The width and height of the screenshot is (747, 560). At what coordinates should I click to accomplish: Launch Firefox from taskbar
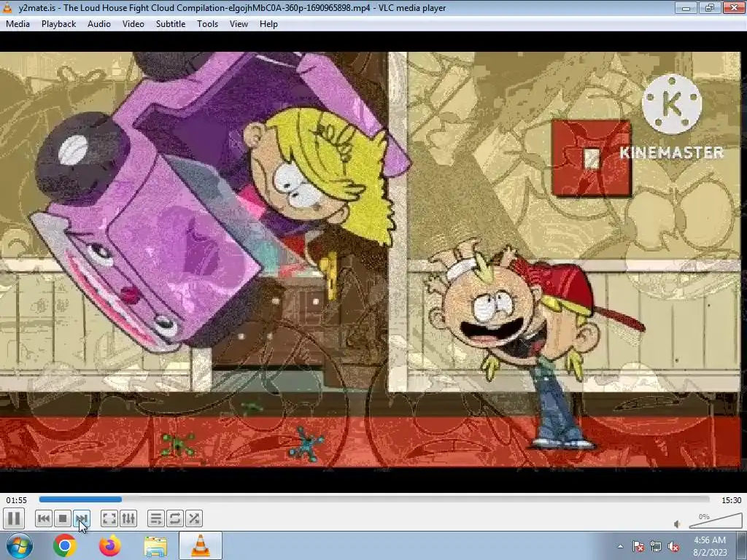(110, 545)
